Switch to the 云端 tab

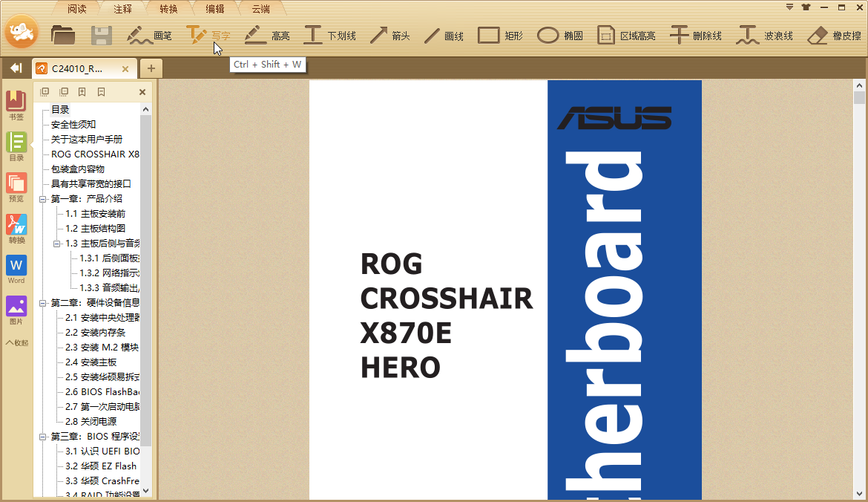point(260,9)
